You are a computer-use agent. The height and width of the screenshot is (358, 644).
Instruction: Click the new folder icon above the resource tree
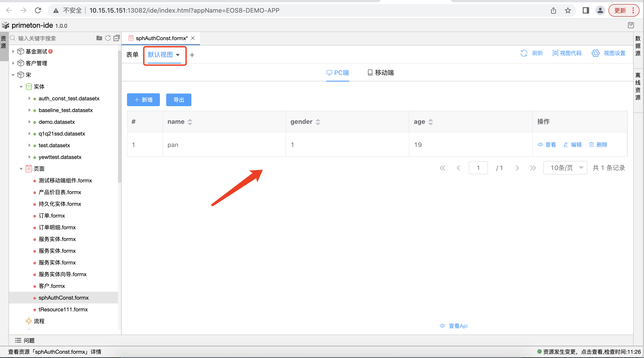pyautogui.click(x=99, y=38)
